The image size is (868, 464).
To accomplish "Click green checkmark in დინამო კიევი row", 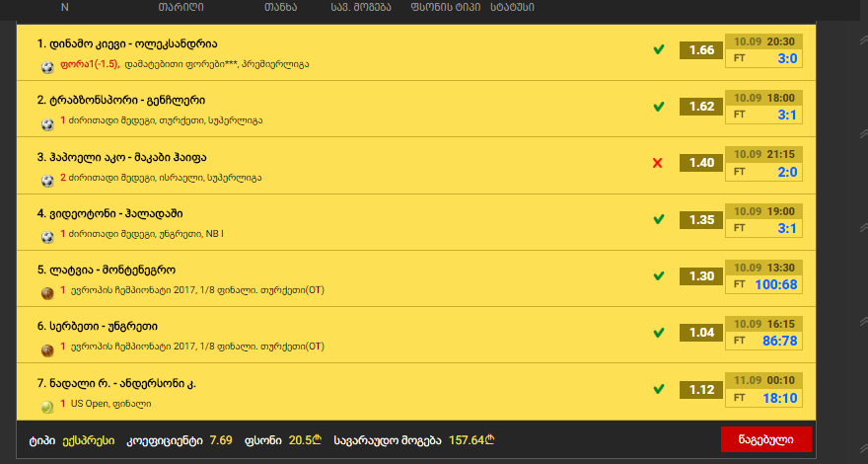I will tap(658, 50).
